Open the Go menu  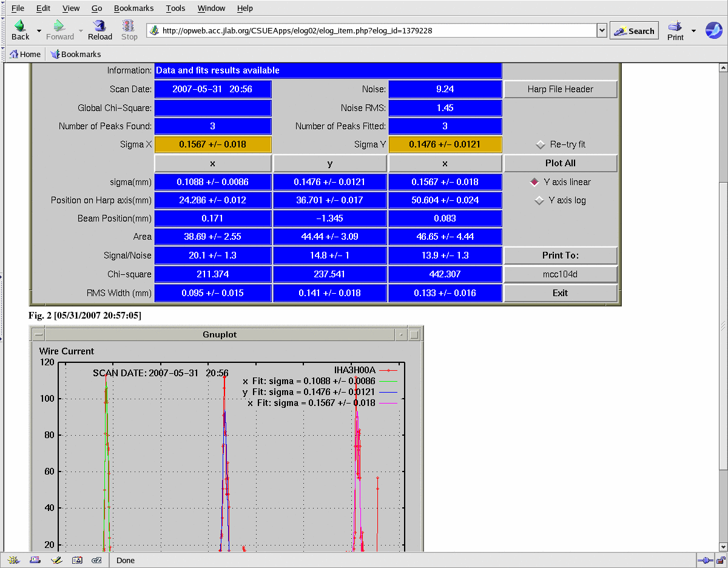pyautogui.click(x=96, y=8)
